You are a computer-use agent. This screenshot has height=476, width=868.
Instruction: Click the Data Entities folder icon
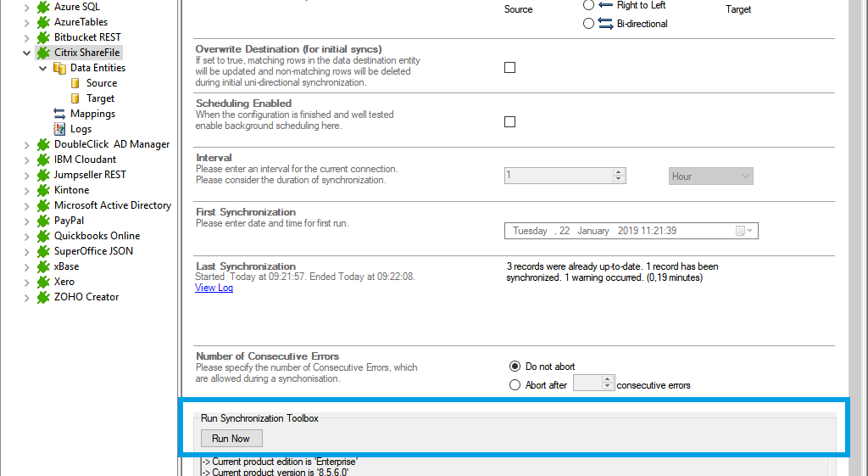tap(59, 68)
